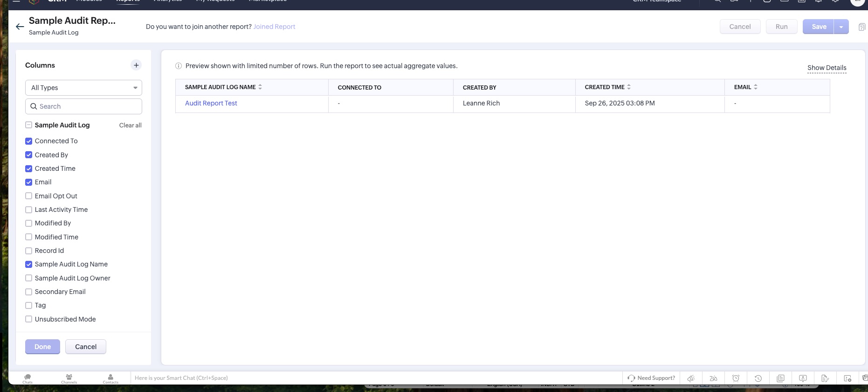Image resolution: width=868 pixels, height=392 pixels.
Task: Open the All Types dropdown
Action: (x=83, y=88)
